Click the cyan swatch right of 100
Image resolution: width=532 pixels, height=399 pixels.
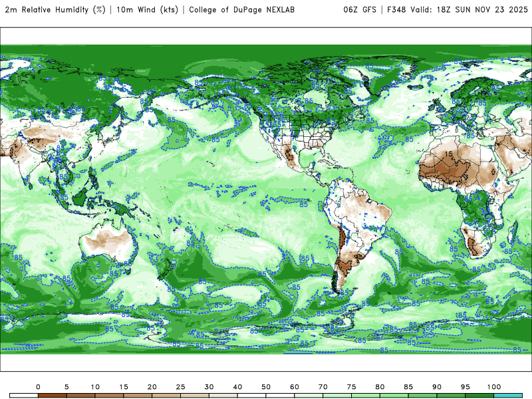point(508,396)
